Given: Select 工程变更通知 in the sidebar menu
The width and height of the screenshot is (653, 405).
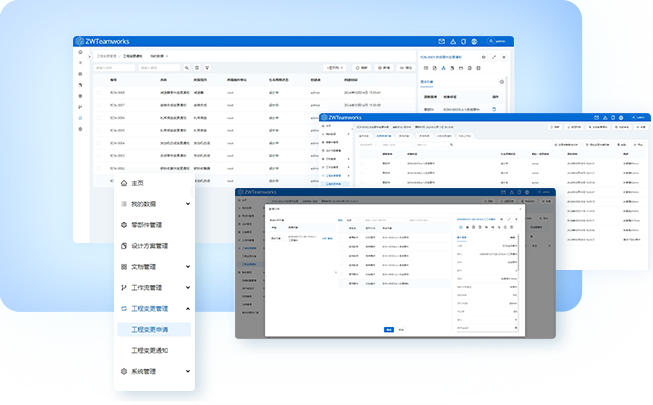Looking at the screenshot, I should point(152,350).
